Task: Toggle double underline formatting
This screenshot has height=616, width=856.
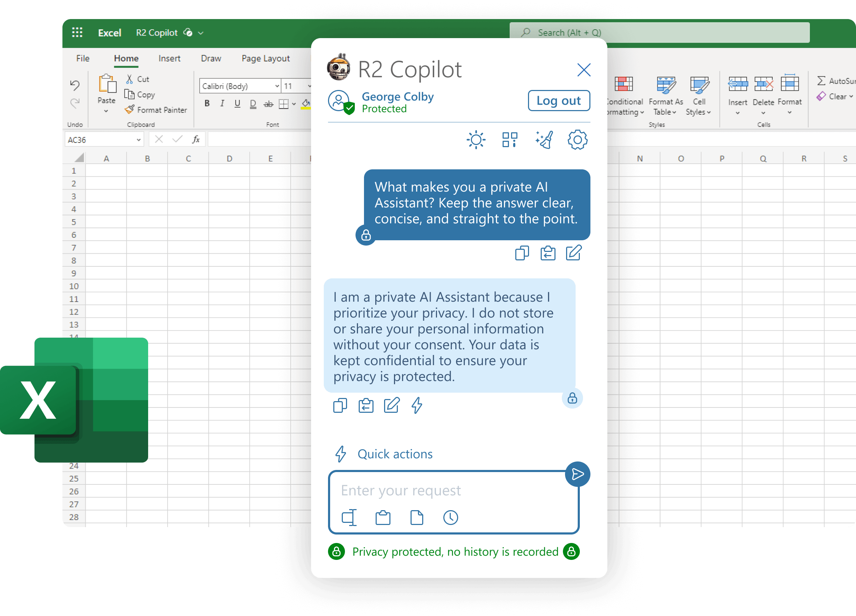Action: pyautogui.click(x=253, y=103)
